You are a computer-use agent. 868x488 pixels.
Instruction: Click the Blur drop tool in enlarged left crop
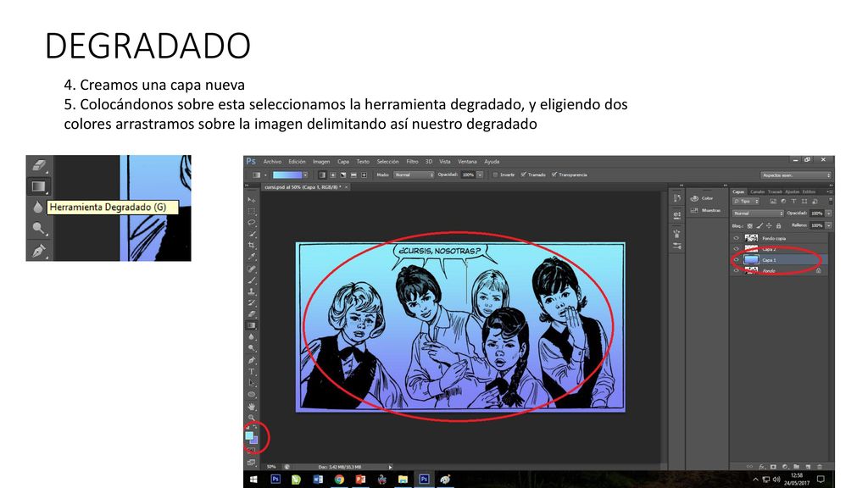pyautogui.click(x=38, y=208)
